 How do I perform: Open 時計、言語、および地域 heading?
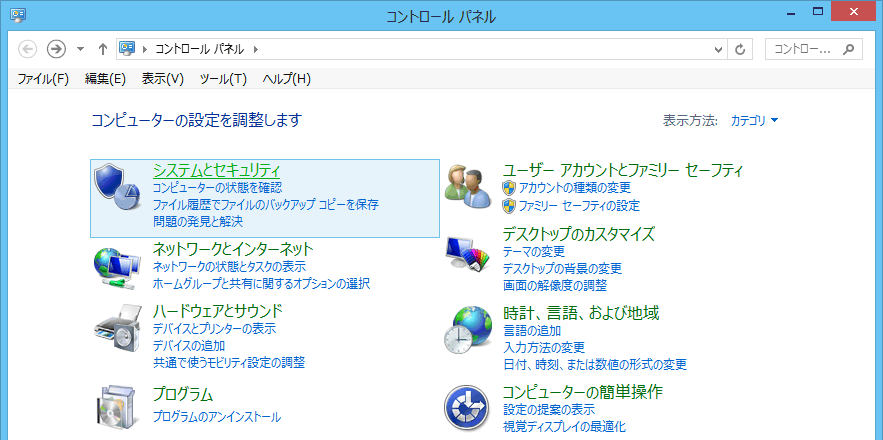[581, 313]
